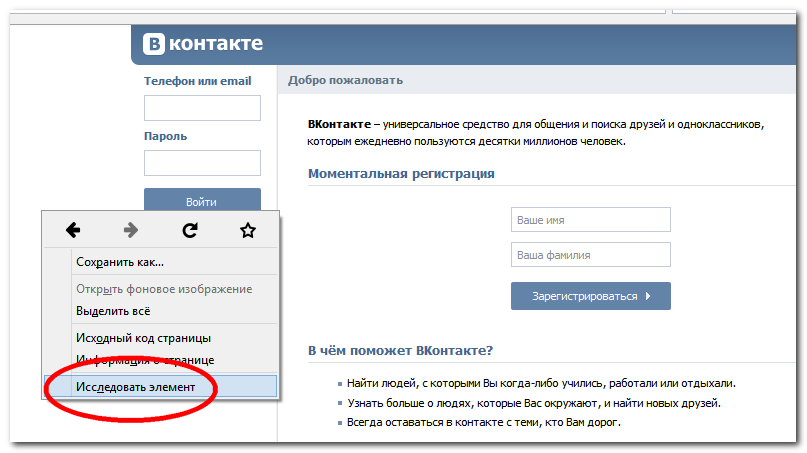Click the bookmark star icon in context menu
The image size is (807, 453).
(248, 230)
